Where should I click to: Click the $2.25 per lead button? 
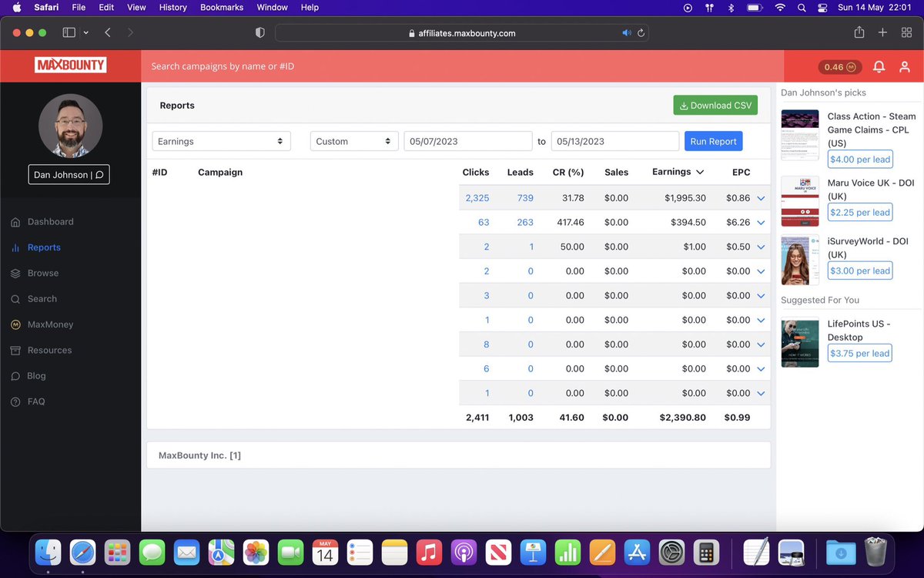pyautogui.click(x=860, y=213)
